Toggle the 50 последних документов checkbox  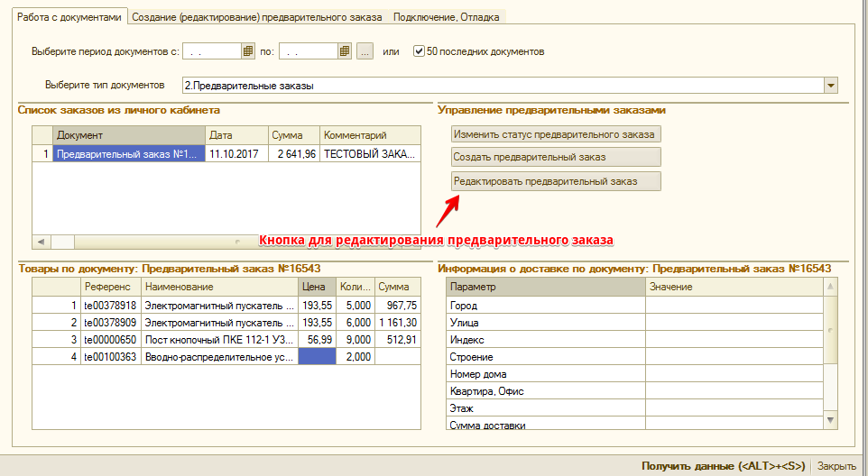coord(419,51)
